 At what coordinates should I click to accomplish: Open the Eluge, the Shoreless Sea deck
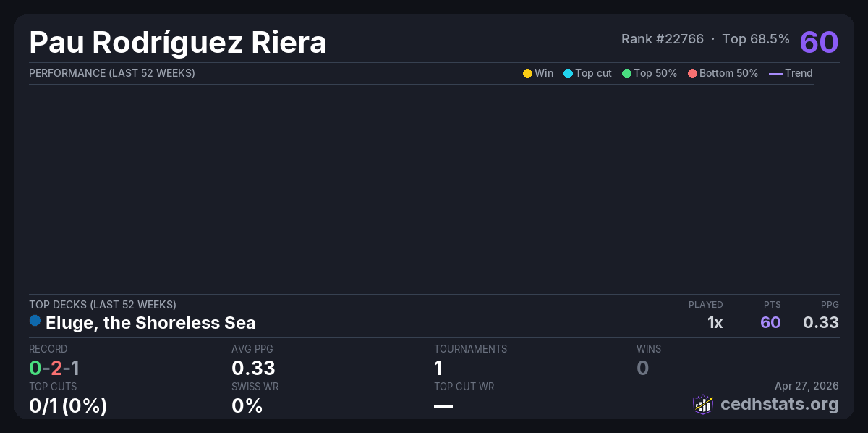[x=150, y=322]
